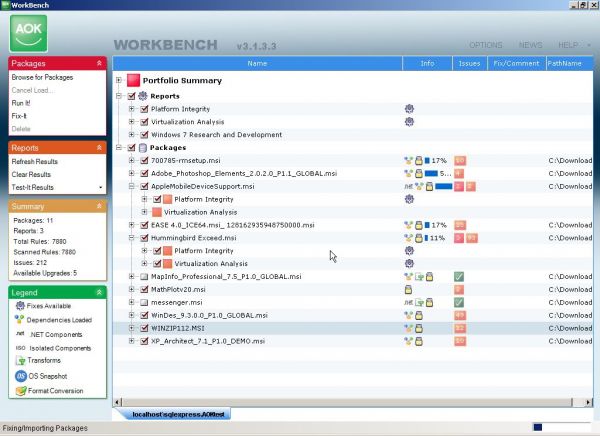Image resolution: width=600 pixels, height=436 pixels.
Task: Click the AOK logo icon
Action: [29, 33]
